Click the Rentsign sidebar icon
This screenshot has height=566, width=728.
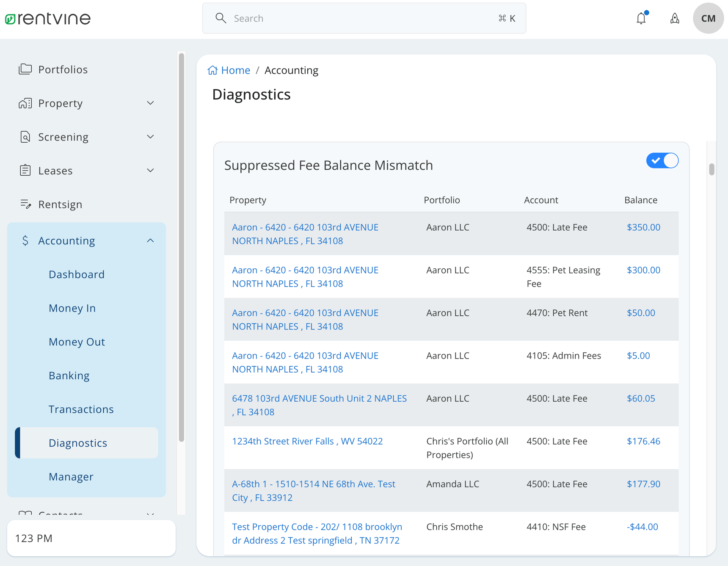[25, 204]
